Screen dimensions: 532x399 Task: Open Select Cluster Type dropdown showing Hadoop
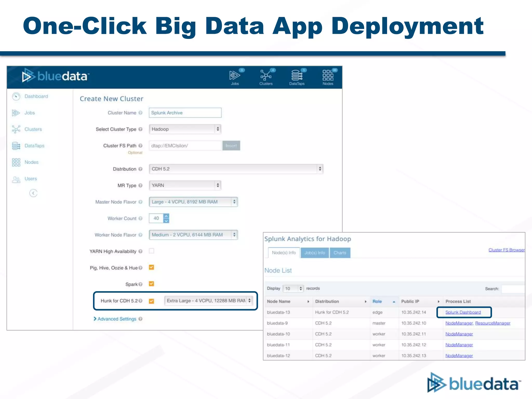click(185, 129)
